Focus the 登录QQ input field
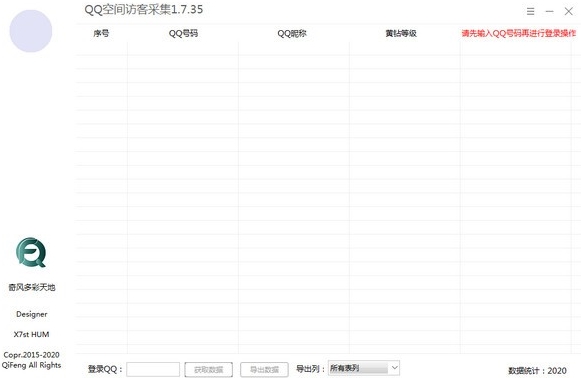The image size is (581, 378). 153,369
